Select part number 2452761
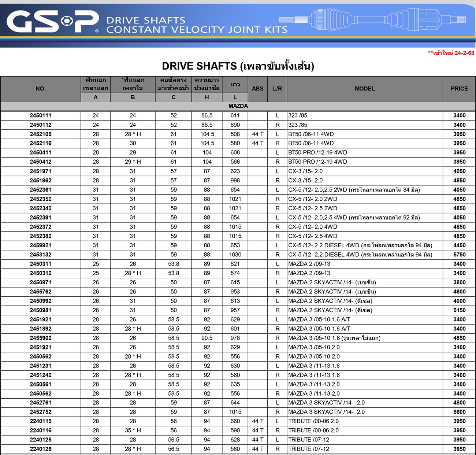Viewport: 476px width, 455px height. click(41, 403)
